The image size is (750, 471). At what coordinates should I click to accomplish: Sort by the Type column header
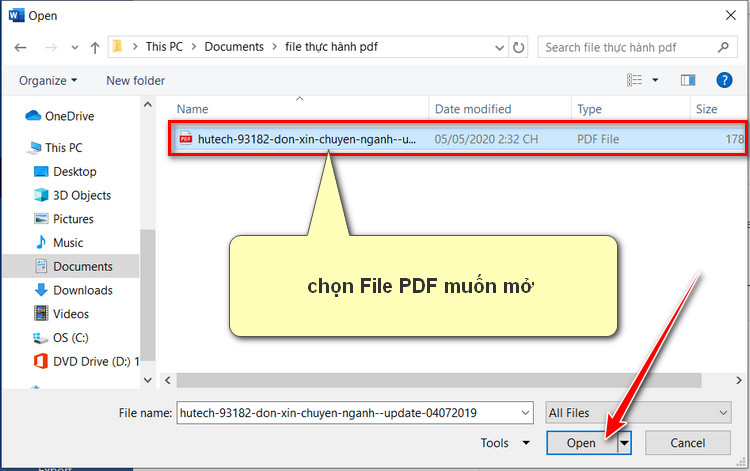589,109
